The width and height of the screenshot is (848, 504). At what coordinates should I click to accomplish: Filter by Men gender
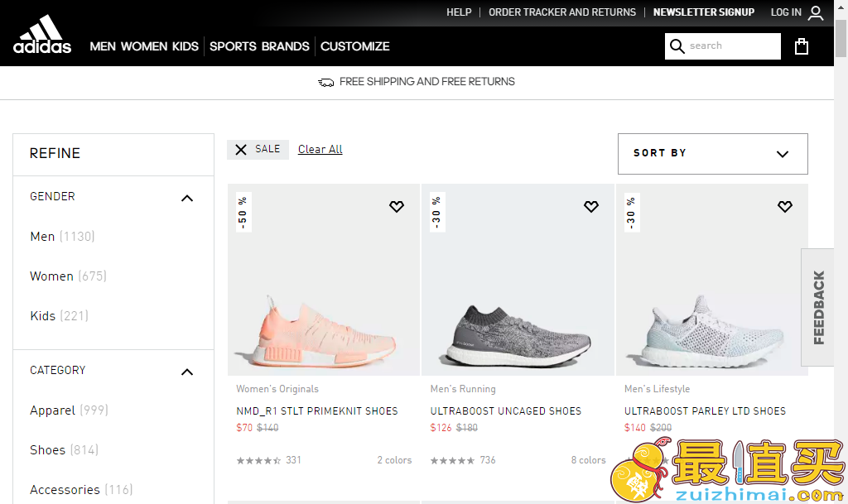[62, 237]
